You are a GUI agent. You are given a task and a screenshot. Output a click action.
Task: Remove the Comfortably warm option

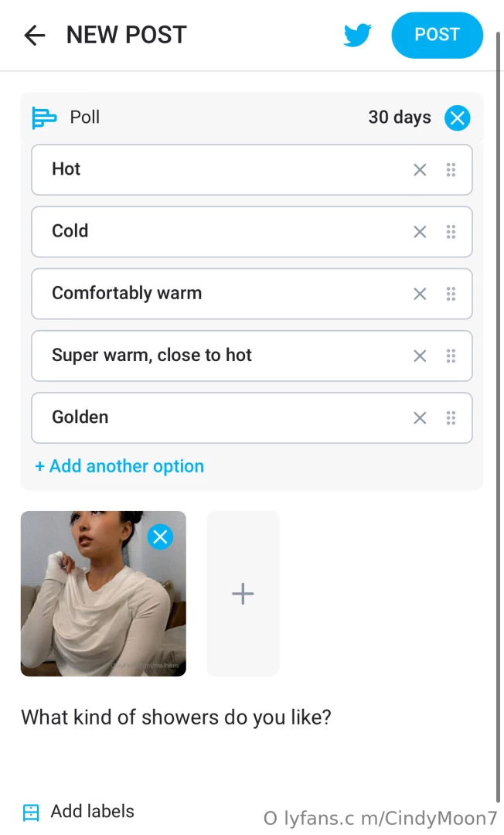pos(420,294)
